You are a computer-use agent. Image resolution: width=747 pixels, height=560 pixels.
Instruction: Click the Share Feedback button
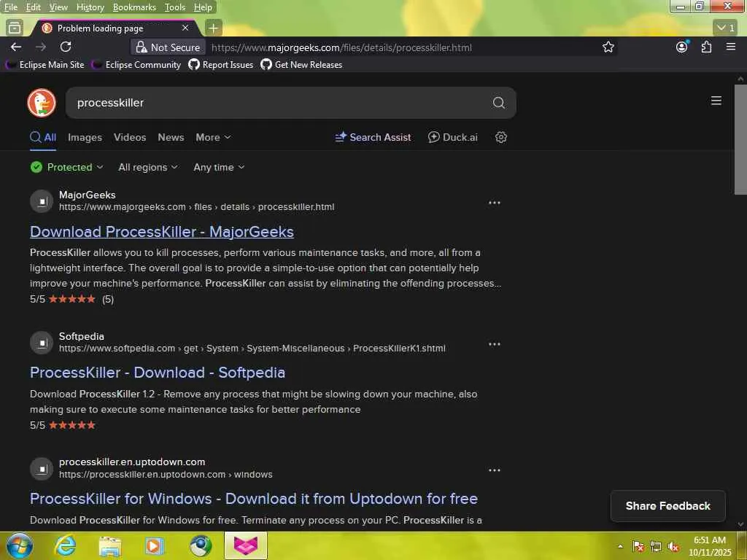[x=668, y=506]
